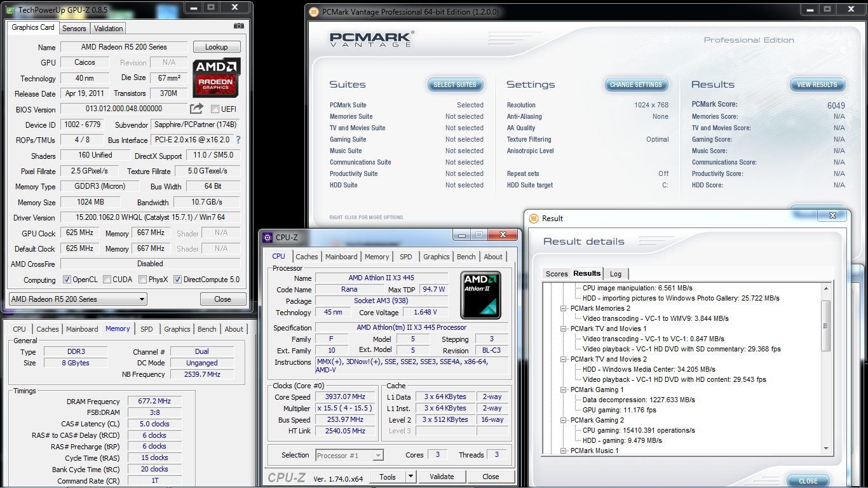The image size is (868, 488).
Task: Collapse the PCMark Gaming 1 tree node
Action: (564, 390)
